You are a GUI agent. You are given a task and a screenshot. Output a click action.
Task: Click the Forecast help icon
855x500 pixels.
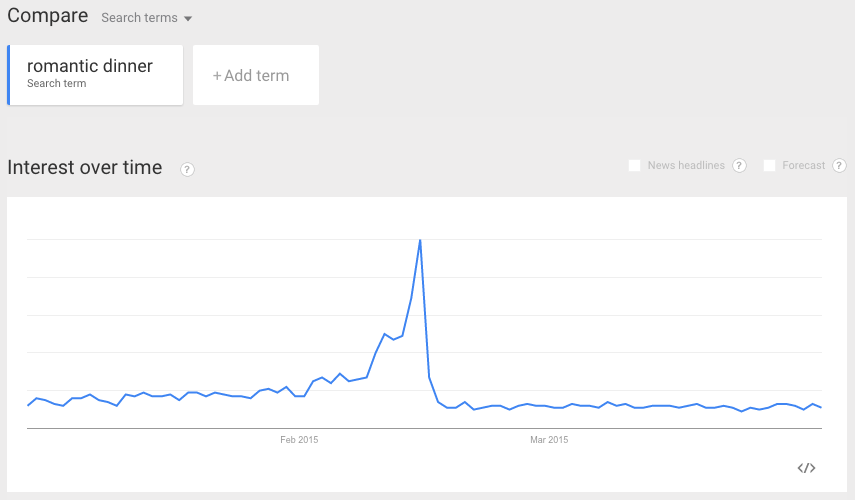click(x=839, y=165)
